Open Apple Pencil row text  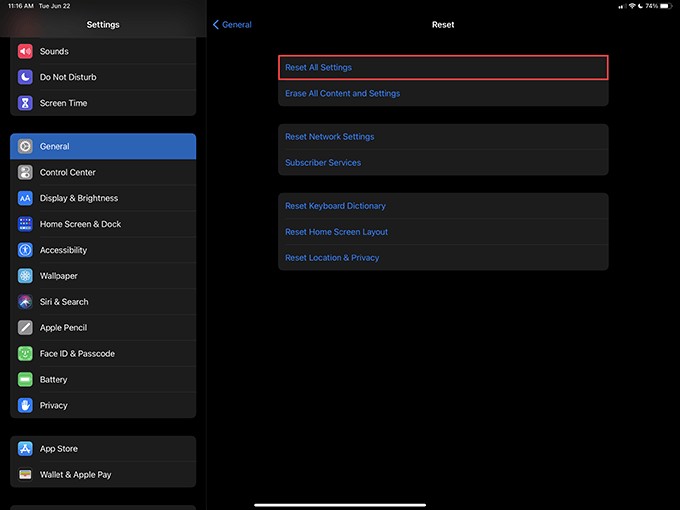click(x=63, y=328)
